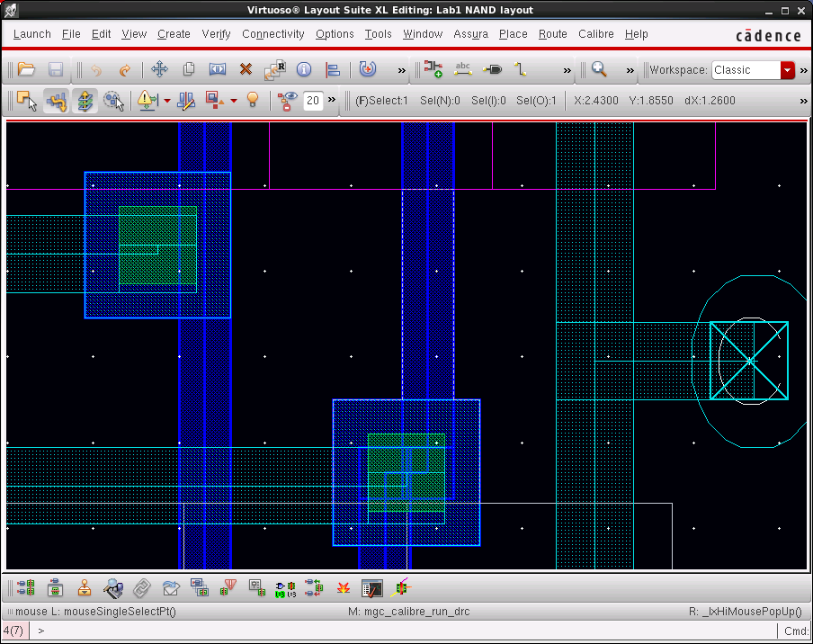
Task: Open the red square tool dropdown arrow
Action: tap(234, 101)
